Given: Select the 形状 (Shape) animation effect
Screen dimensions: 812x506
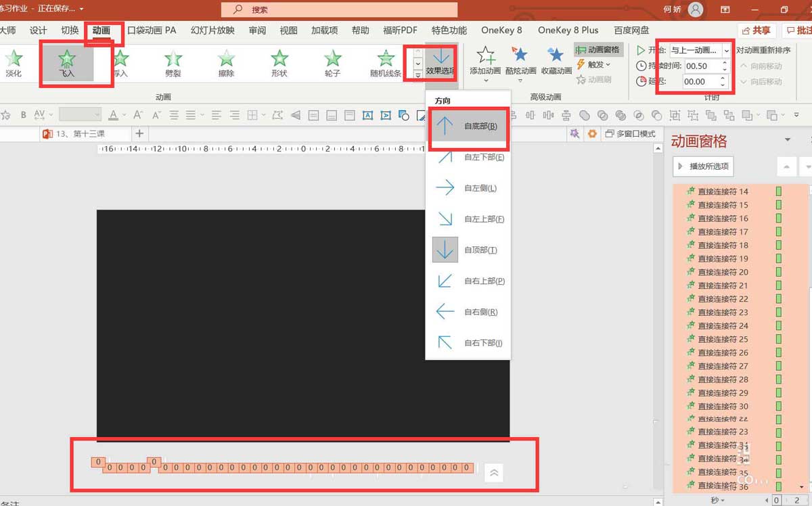Looking at the screenshot, I should coord(279,64).
